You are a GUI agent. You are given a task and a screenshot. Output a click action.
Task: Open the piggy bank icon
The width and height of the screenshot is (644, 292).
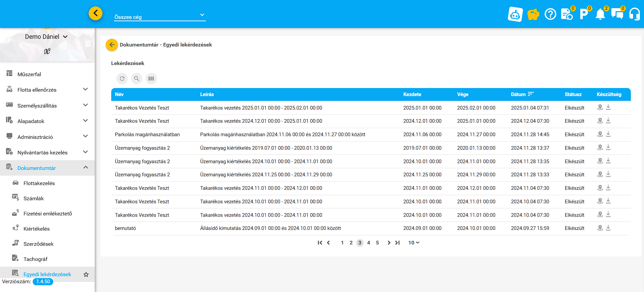point(533,14)
